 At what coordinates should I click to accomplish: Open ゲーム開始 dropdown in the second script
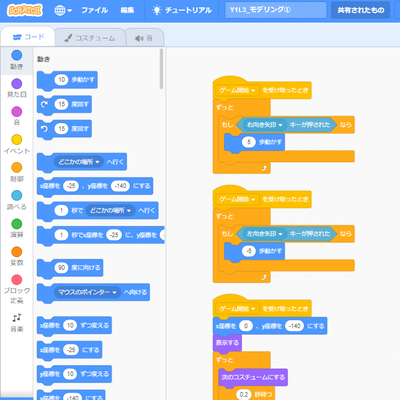237,200
